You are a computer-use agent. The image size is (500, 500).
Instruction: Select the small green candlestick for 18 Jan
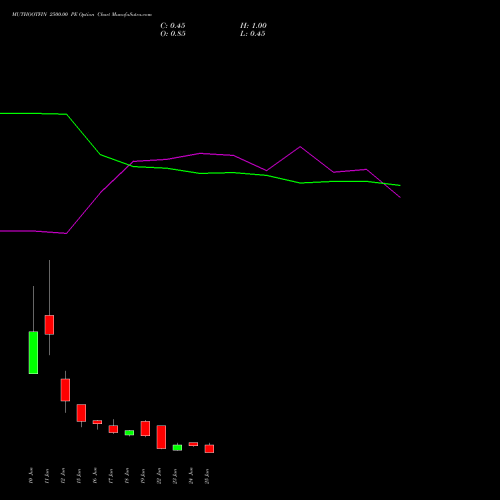pos(129,433)
